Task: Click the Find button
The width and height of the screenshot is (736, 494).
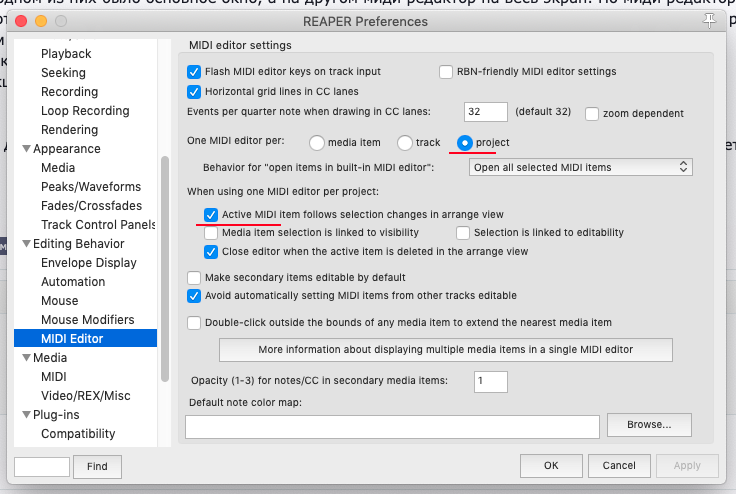Action: 97,467
